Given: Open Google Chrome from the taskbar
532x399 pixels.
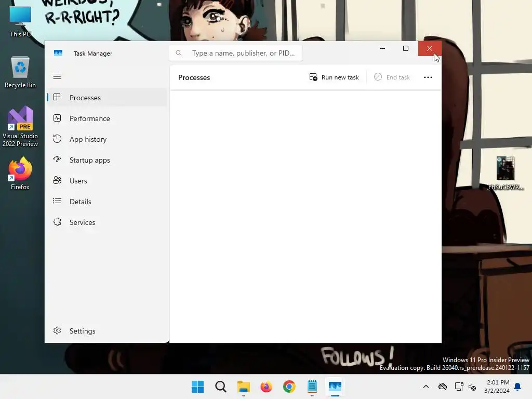Looking at the screenshot, I should [x=289, y=387].
